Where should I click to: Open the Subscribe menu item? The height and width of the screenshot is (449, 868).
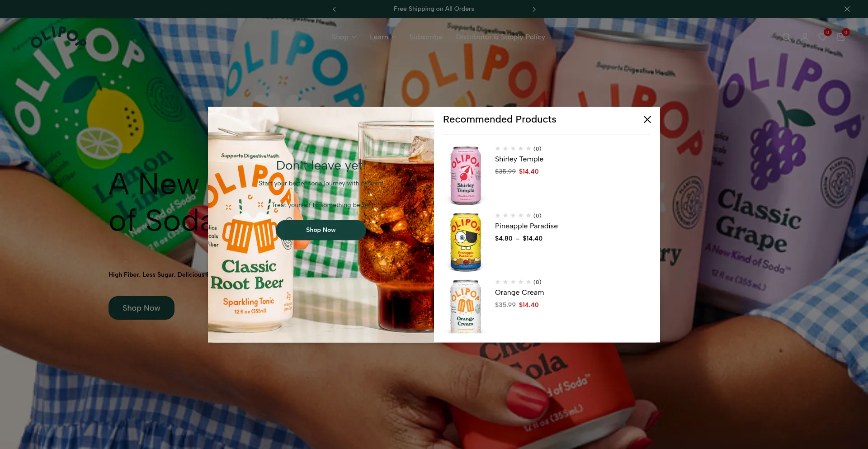[426, 37]
